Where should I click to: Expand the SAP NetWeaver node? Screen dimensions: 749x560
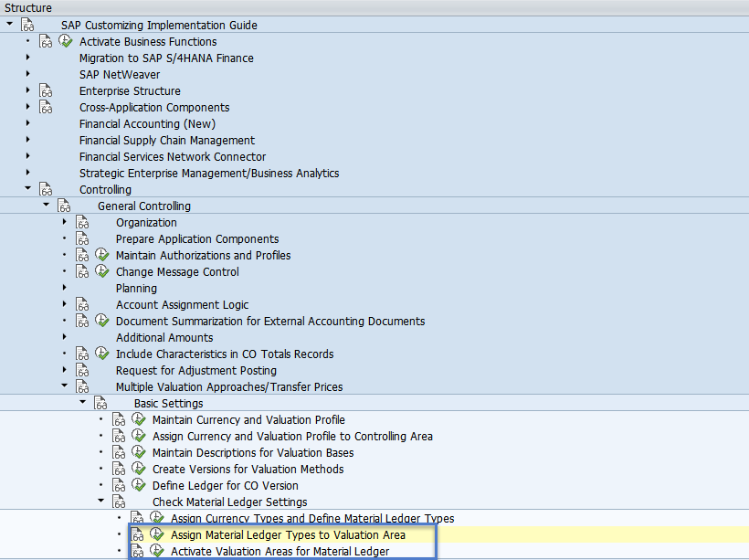tap(27, 74)
